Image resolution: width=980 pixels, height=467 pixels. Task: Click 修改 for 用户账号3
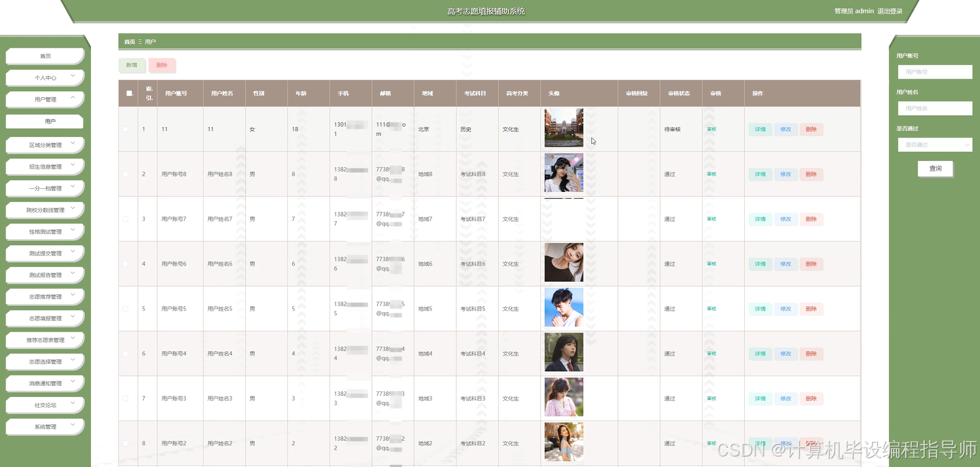click(x=786, y=398)
